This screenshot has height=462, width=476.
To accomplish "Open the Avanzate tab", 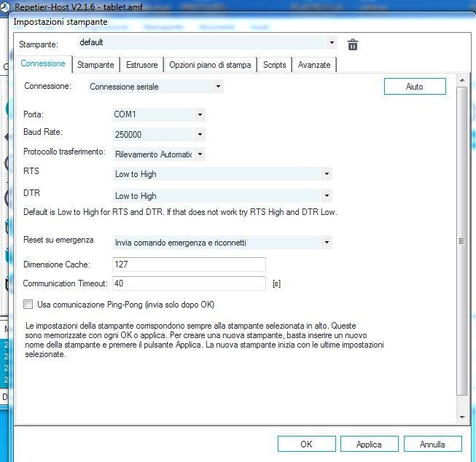I will tap(314, 65).
